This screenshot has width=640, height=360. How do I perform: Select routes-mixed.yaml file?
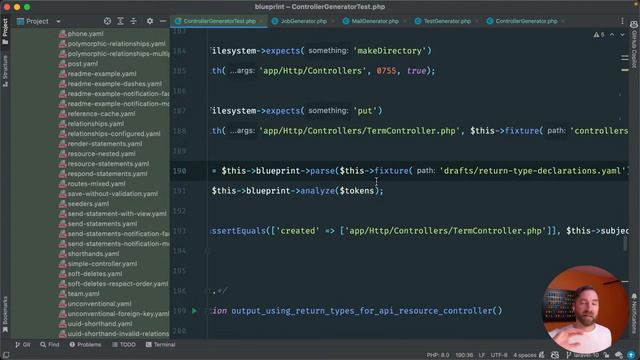point(96,184)
